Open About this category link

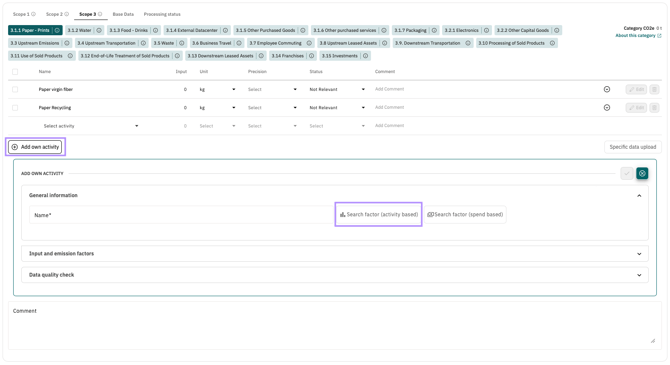pyautogui.click(x=638, y=36)
